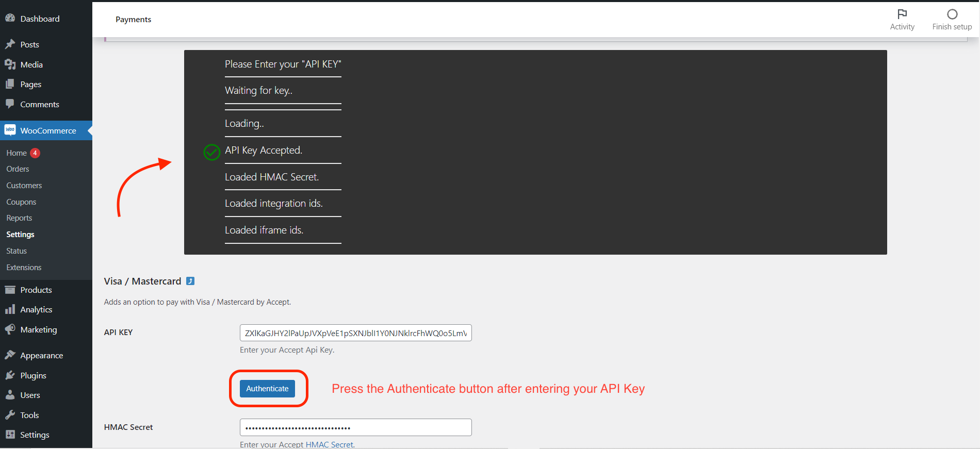
Task: Click 'Adds an option to pay' description
Action: 198,302
